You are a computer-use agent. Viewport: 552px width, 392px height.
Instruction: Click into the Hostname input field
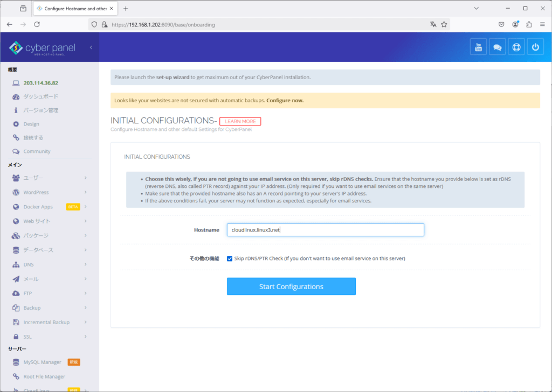point(325,230)
